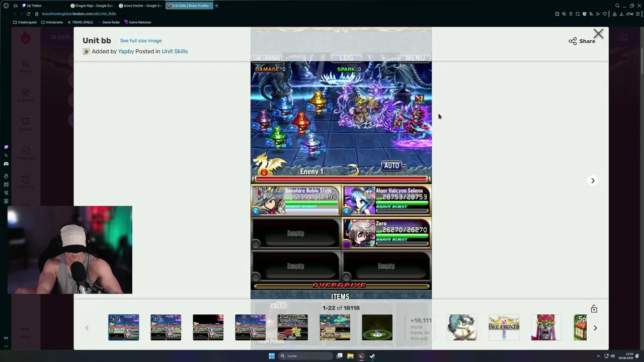The height and width of the screenshot is (362, 644).
Task: Go back to the previous page
Action: (x=15, y=14)
